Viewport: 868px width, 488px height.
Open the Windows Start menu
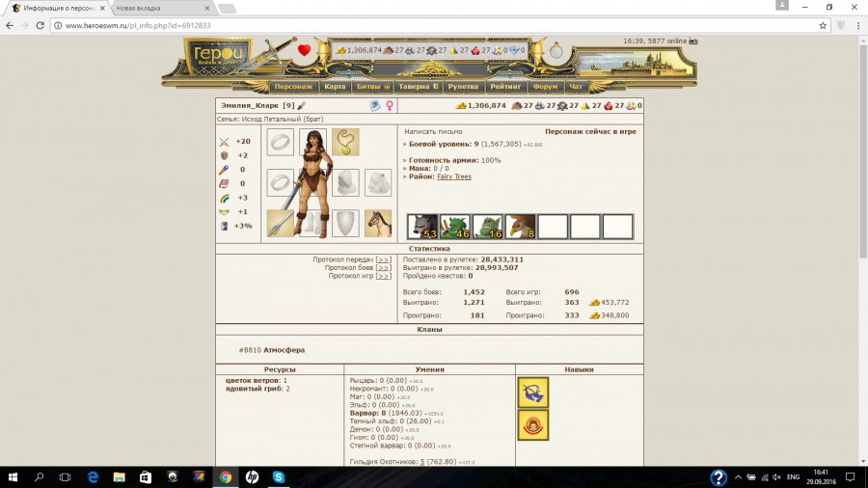[13, 477]
